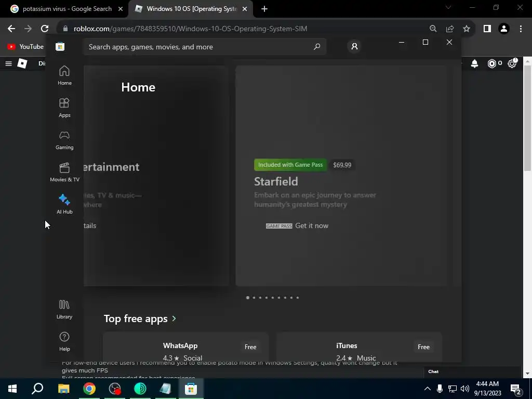Screen dimensions: 532x399
Task: Select the fifth carousel page dot
Action: point(272,298)
